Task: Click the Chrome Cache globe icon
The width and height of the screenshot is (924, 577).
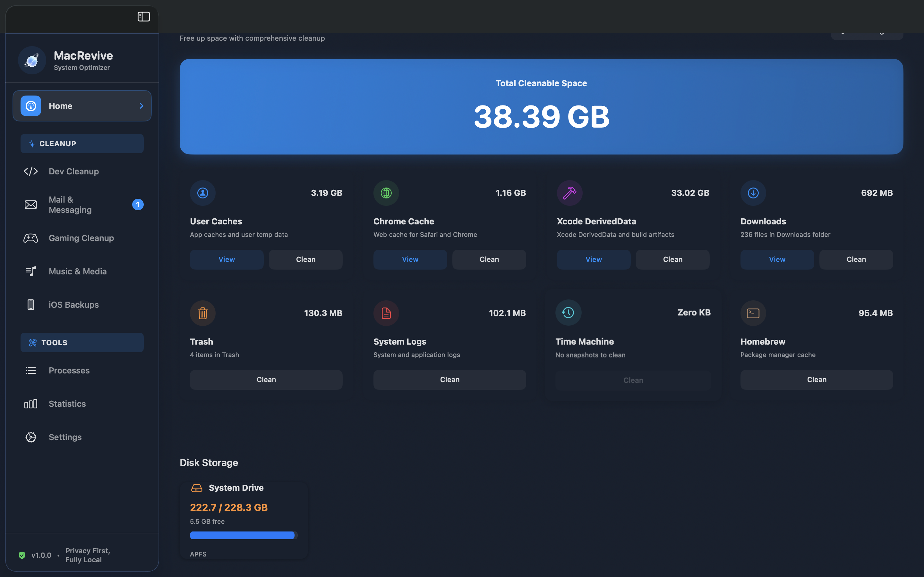Action: 386,193
